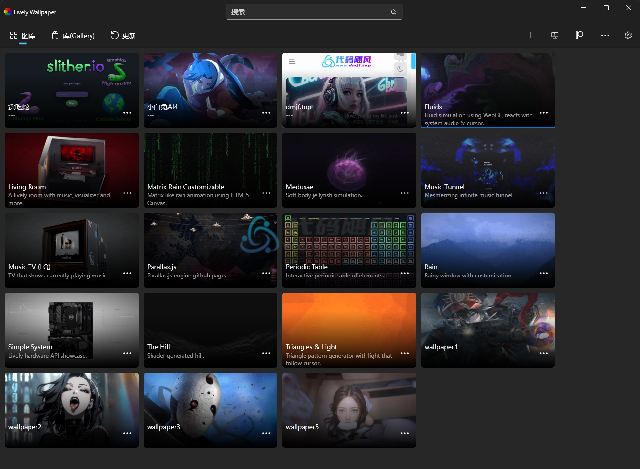Image resolution: width=640 pixels, height=469 pixels.
Task: Apply The Hill wallpaper
Action: [x=211, y=330]
